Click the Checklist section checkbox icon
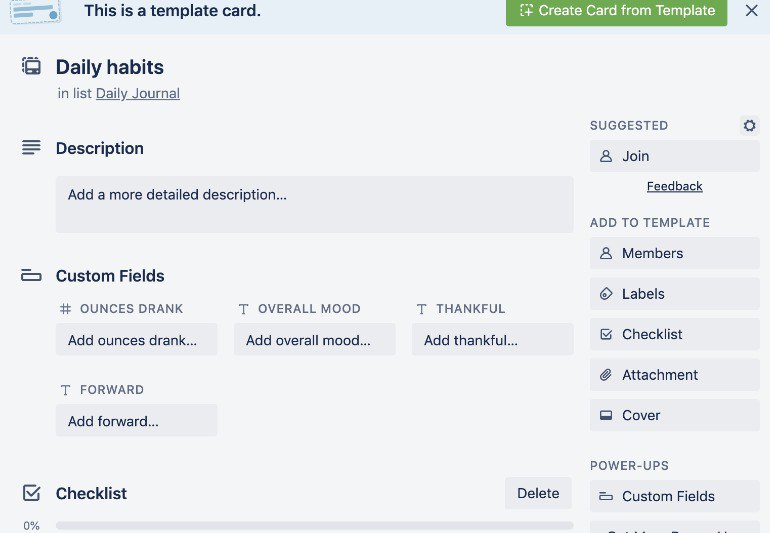The image size is (770, 533). pos(32,493)
